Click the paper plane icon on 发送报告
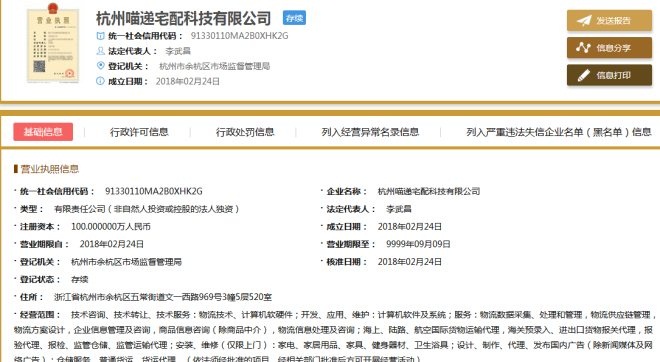The width and height of the screenshot is (660, 362). tap(584, 20)
